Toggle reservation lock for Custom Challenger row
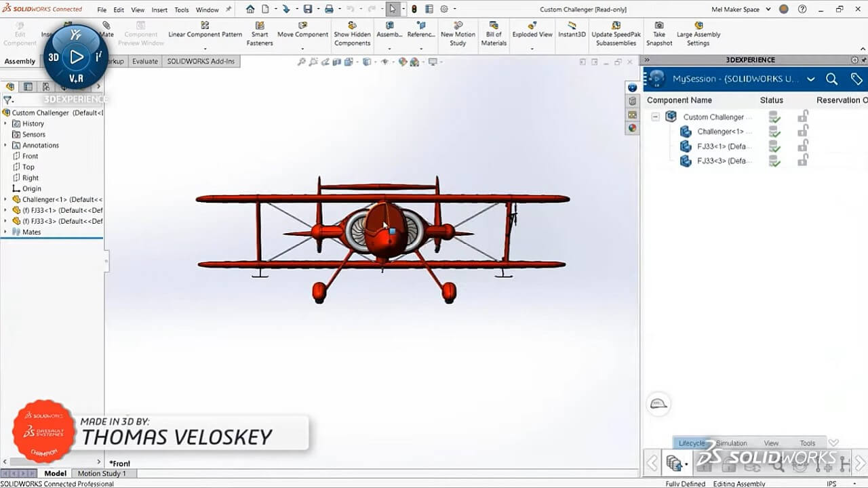This screenshot has width=868, height=488. [803, 117]
